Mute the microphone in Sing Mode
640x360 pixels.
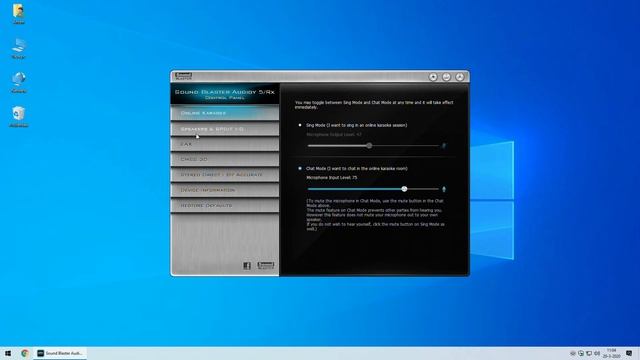pos(444,146)
